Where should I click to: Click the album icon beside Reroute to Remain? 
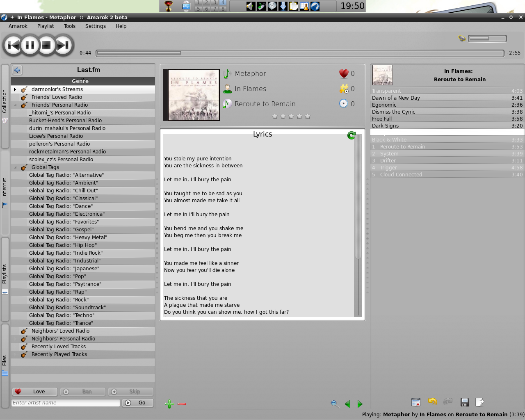pyautogui.click(x=227, y=104)
